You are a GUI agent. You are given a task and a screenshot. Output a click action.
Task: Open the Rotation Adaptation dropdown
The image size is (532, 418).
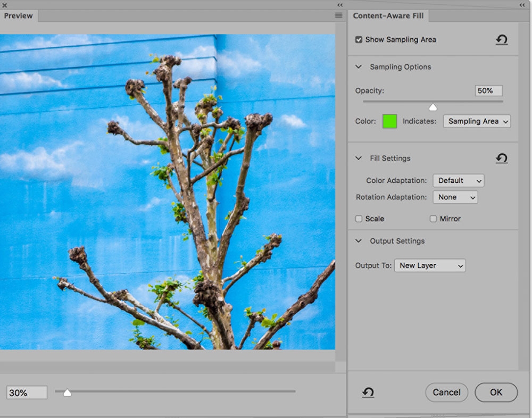tap(455, 197)
